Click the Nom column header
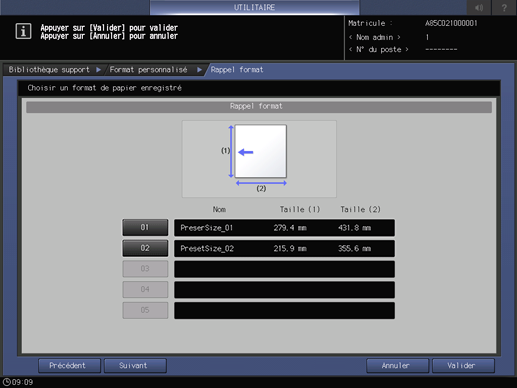The width and height of the screenshot is (517, 388). tap(219, 209)
